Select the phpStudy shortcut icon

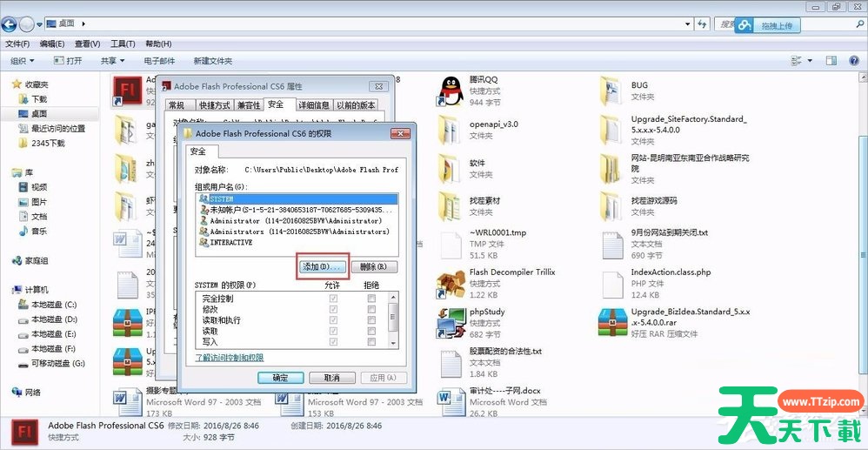(451, 323)
